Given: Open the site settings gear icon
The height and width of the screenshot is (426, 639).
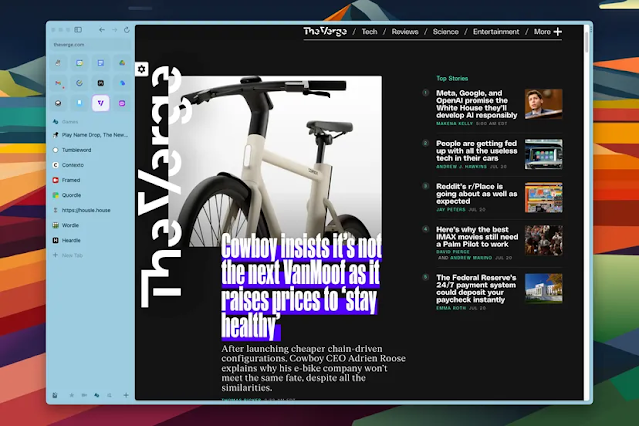Looking at the screenshot, I should 141,69.
